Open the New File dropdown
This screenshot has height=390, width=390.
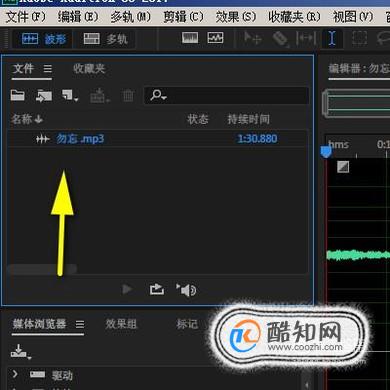[x=70, y=95]
